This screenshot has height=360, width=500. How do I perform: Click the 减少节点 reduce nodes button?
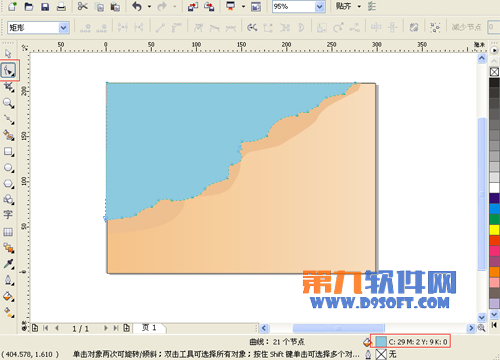pos(467,27)
